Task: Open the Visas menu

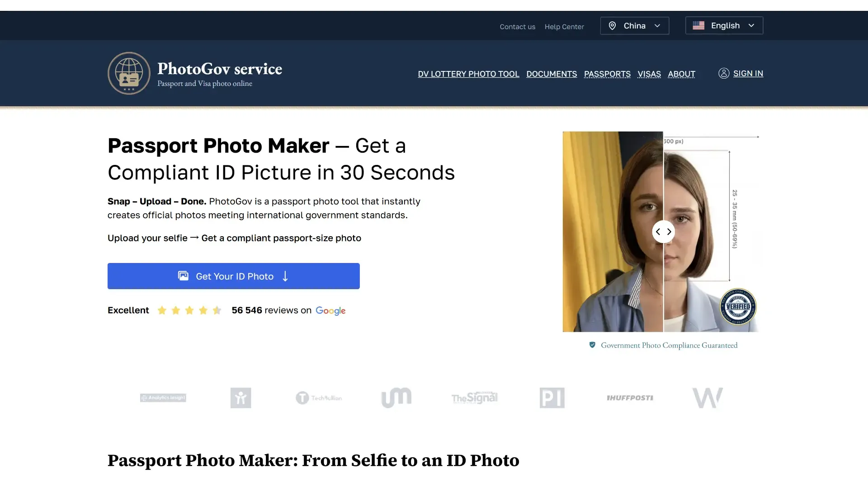Action: (x=649, y=74)
